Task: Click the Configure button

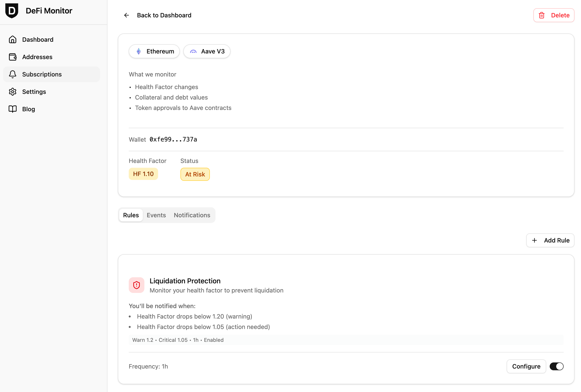Action: click(x=526, y=366)
